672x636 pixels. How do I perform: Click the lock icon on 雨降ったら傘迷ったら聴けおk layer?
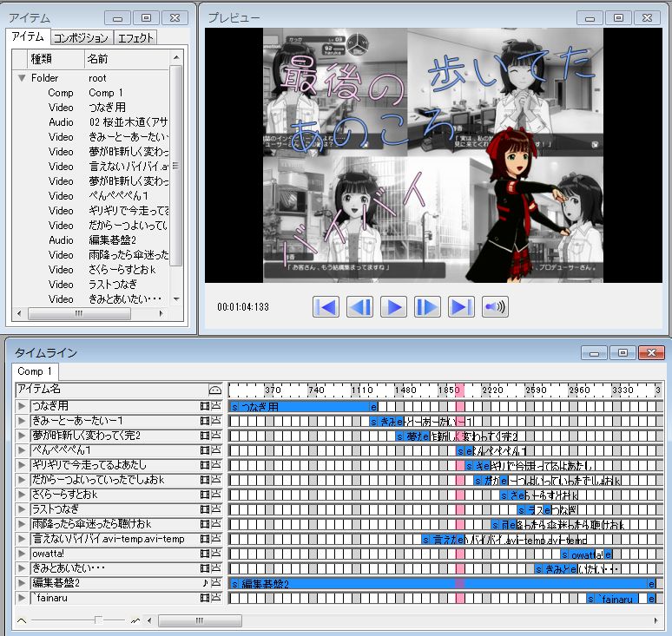[x=216, y=524]
